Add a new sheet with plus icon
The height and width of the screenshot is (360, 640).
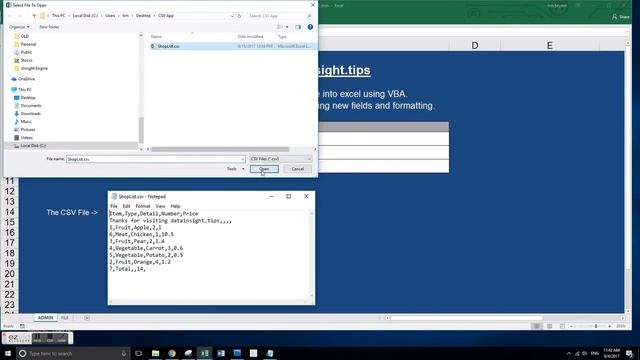(87, 318)
